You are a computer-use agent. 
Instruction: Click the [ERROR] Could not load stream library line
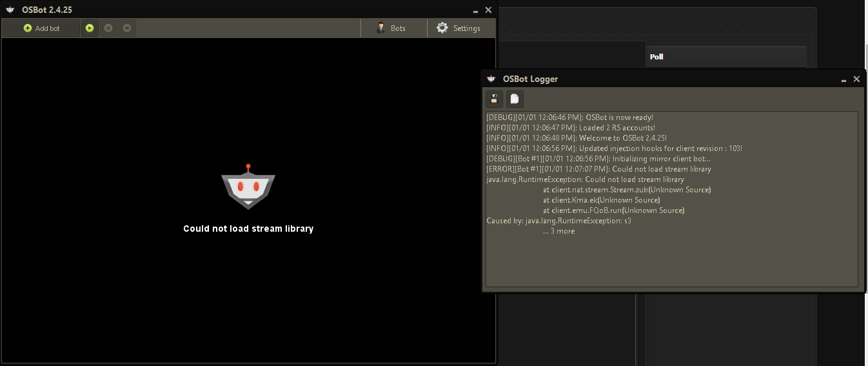(x=598, y=169)
